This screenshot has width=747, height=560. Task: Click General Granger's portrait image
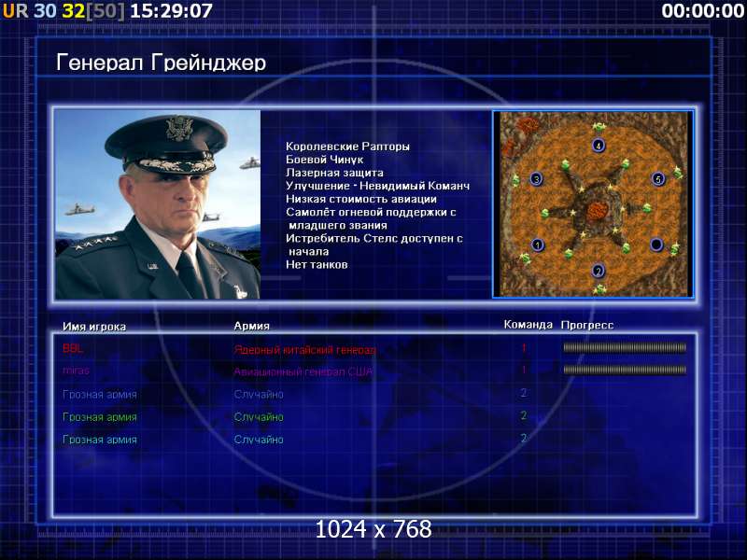[158, 204]
